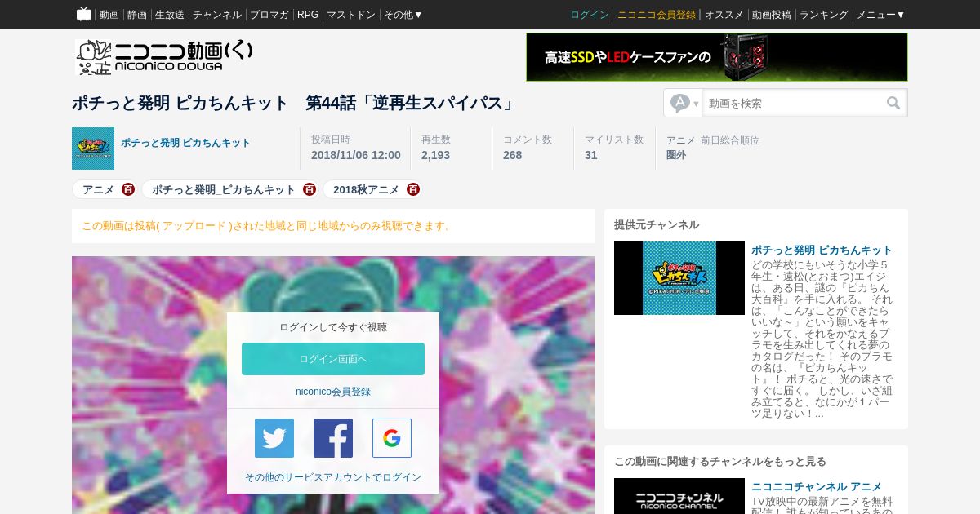Open the RPG top menu item
980x514 pixels.
(308, 15)
